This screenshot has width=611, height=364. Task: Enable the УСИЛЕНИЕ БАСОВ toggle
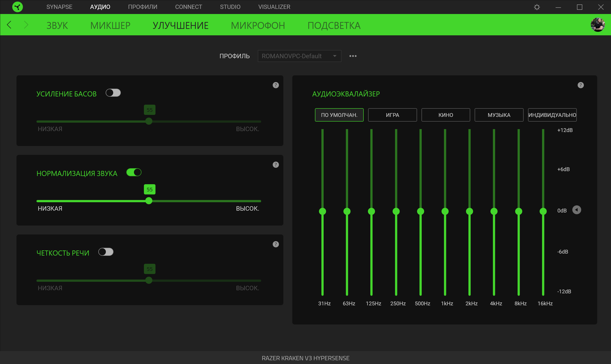click(113, 93)
